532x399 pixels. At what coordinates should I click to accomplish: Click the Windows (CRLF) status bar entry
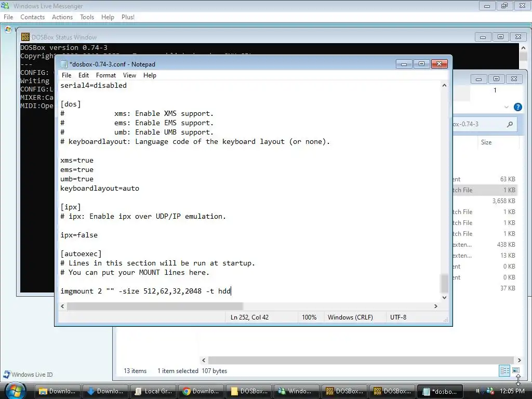(350, 317)
